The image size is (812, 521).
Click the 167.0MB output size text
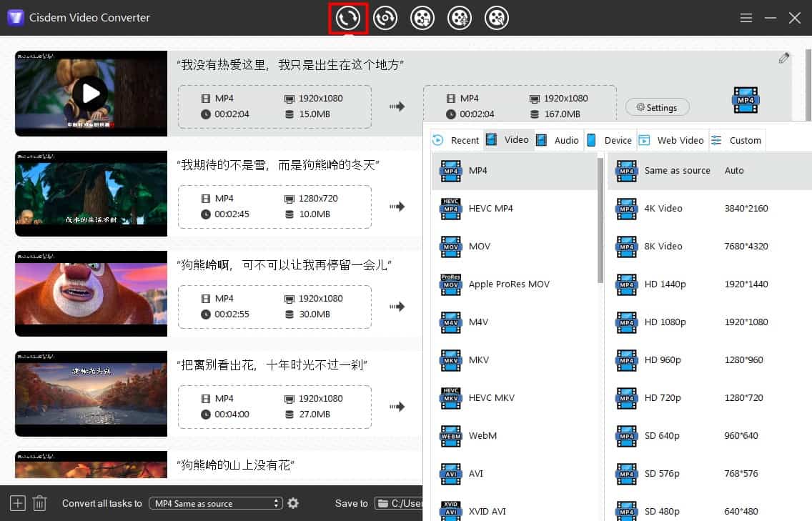pos(562,114)
